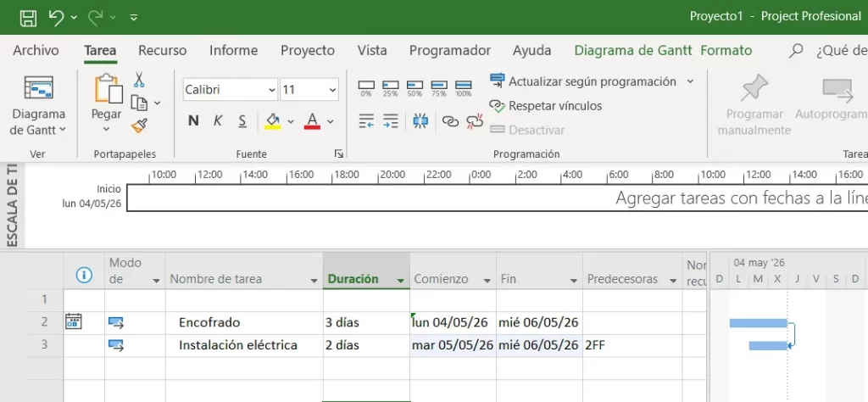This screenshot has width=868, height=402.
Task: Toggle italic formatting (K)
Action: [x=218, y=121]
